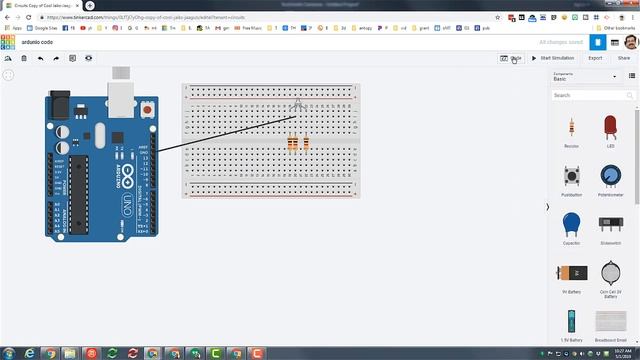Screen dimensions: 640x360
Task: Click browser back arrow
Action: pyautogui.click(x=7, y=18)
